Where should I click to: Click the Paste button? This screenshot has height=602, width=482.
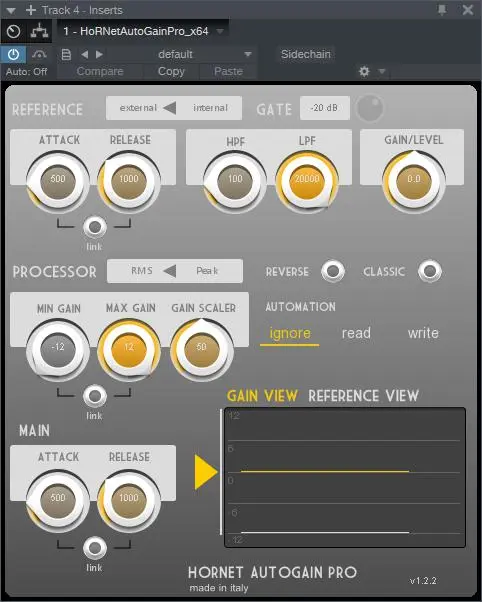click(x=228, y=71)
